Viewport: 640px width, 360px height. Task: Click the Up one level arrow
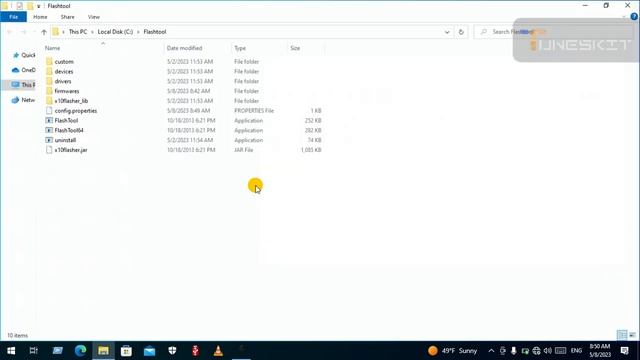[44, 32]
